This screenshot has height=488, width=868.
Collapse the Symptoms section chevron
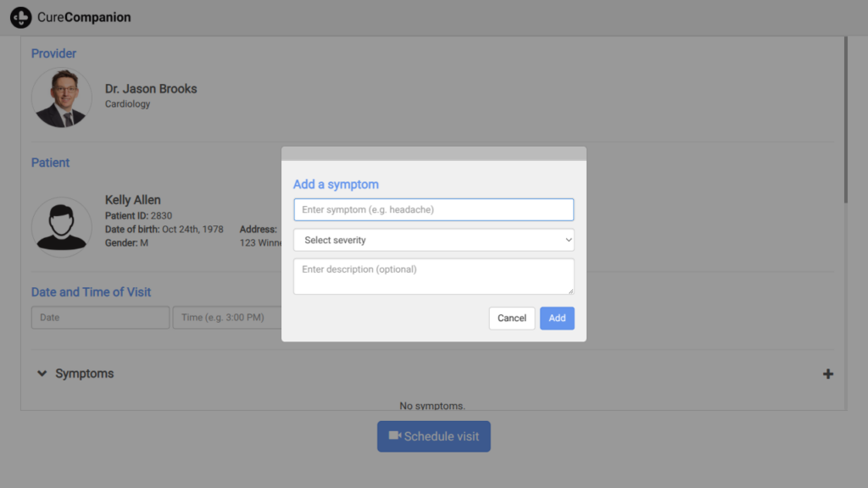click(42, 374)
